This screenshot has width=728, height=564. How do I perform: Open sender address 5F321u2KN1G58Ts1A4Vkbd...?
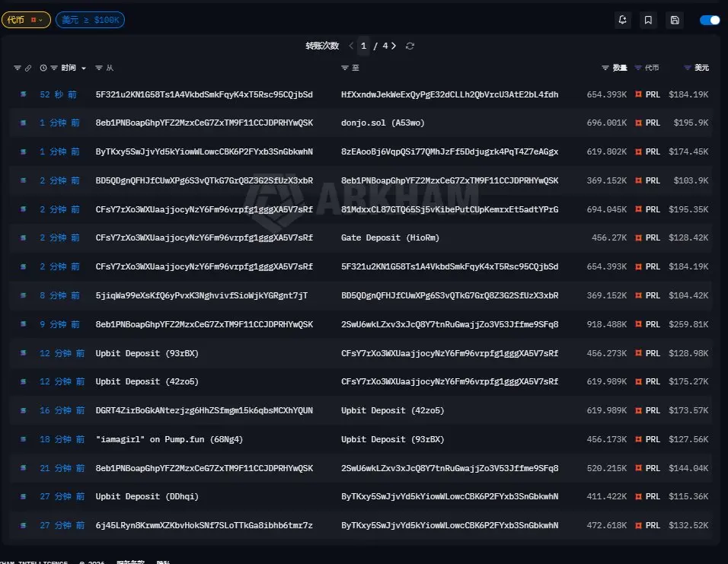(x=204, y=94)
